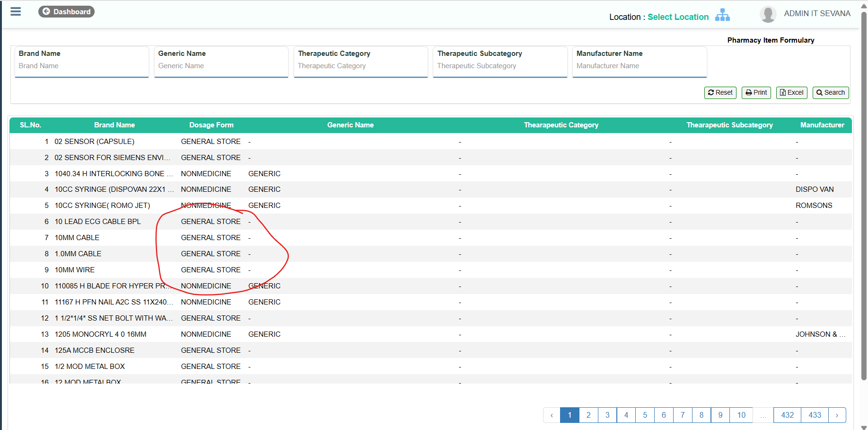Click the Therapeutic Subcategory filter field
868x430 pixels.
[500, 66]
